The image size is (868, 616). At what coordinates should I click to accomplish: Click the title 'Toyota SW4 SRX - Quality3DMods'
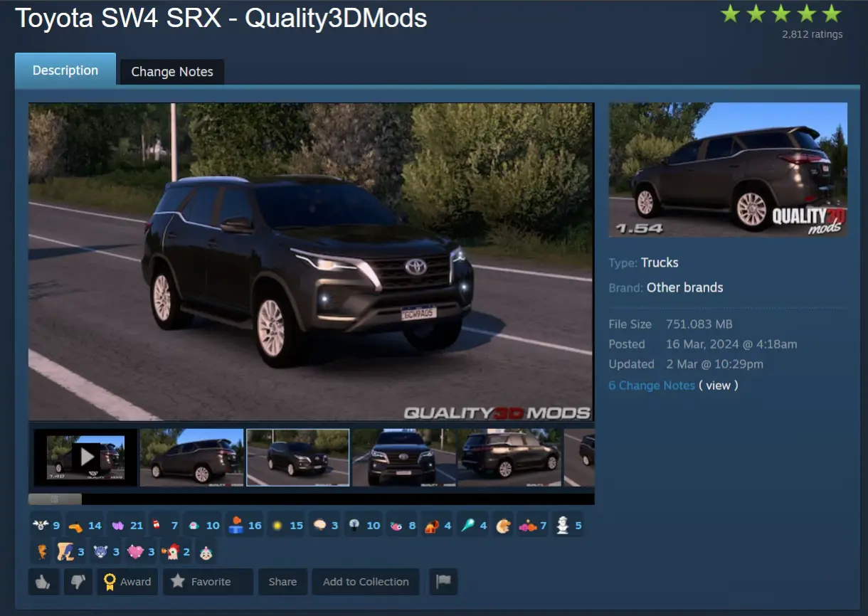(221, 18)
